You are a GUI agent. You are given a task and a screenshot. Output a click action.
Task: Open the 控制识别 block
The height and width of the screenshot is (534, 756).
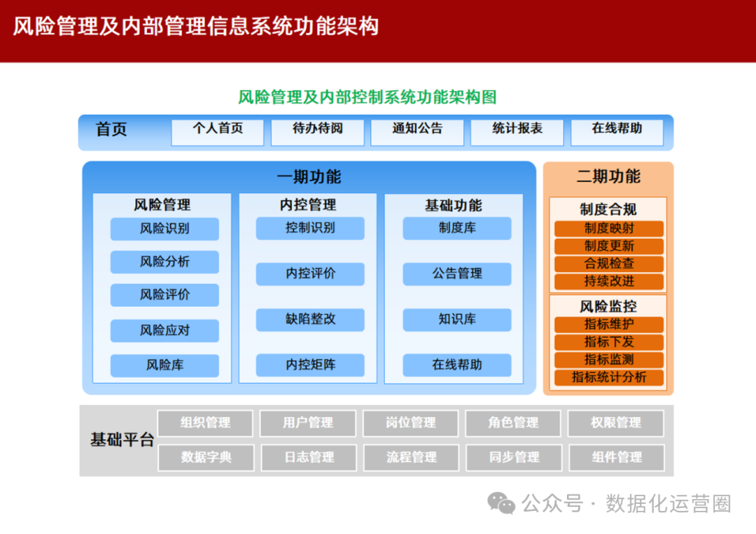[x=310, y=228]
